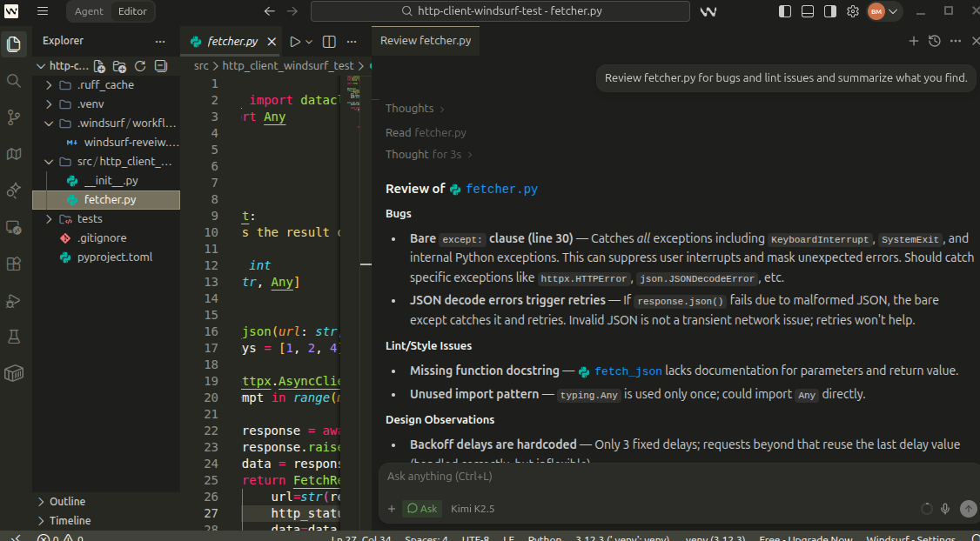Open __init__.py in the file tree

[106, 181]
